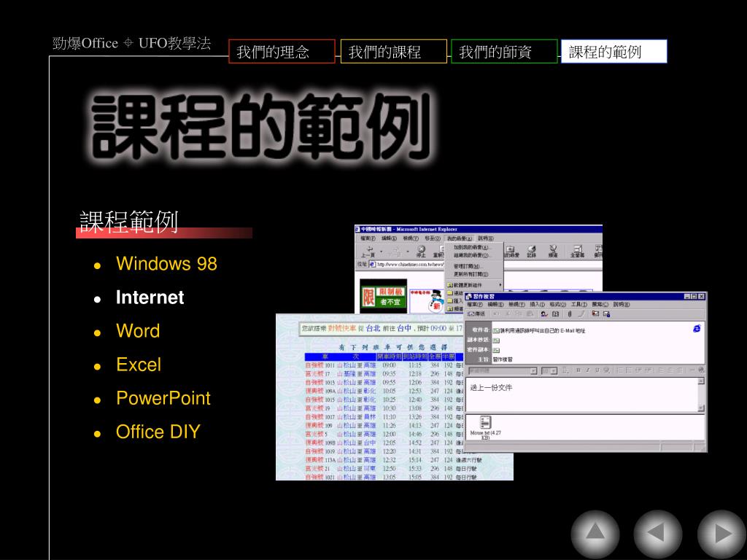Switch to the 我們的師資 tab
This screenshot has height=560, width=747.
click(x=504, y=52)
